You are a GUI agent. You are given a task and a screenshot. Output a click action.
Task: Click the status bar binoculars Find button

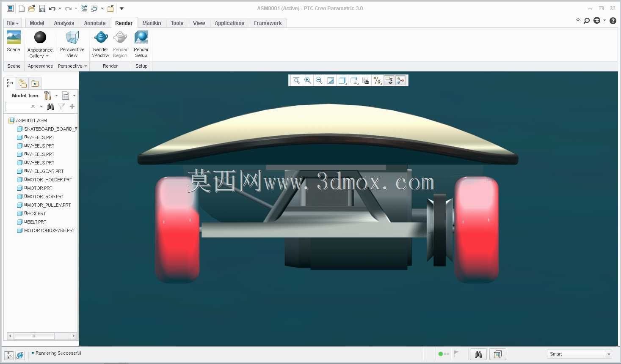point(478,354)
